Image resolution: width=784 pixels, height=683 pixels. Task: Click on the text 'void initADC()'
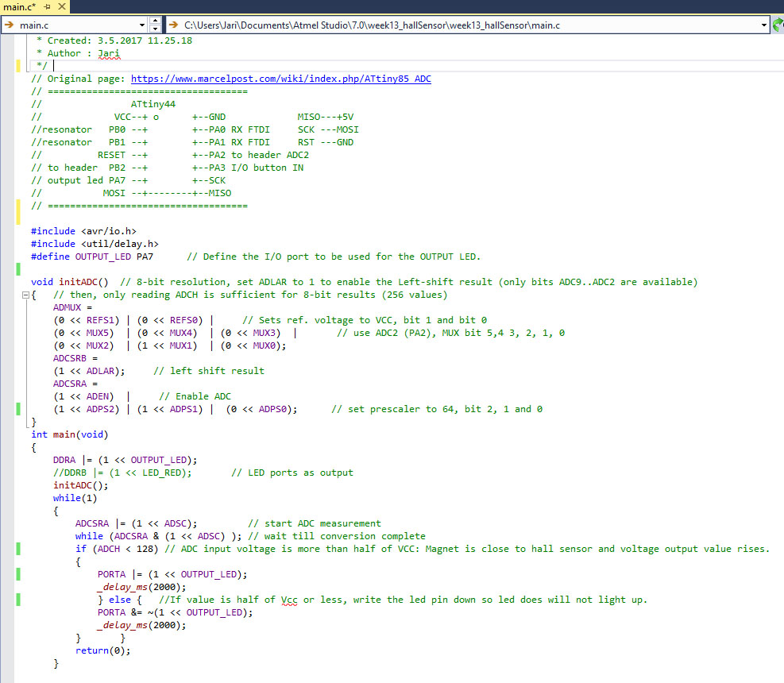tap(69, 282)
